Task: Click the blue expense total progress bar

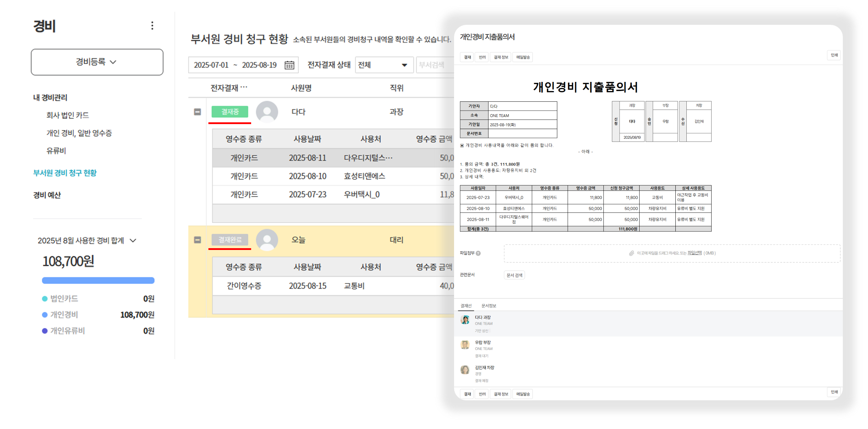Action: click(x=98, y=280)
